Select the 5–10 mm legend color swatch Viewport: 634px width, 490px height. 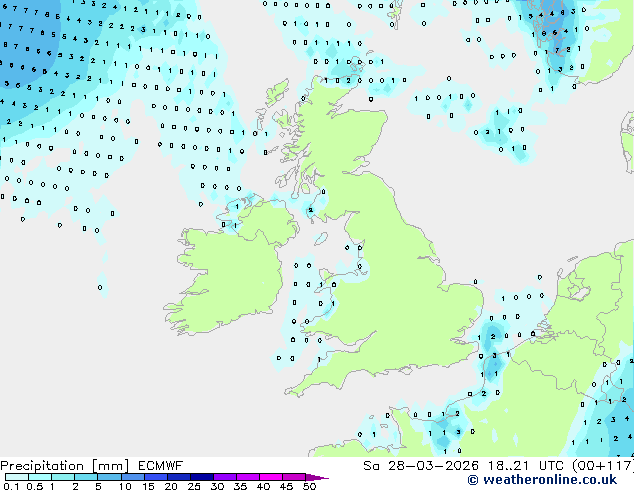coord(109,477)
